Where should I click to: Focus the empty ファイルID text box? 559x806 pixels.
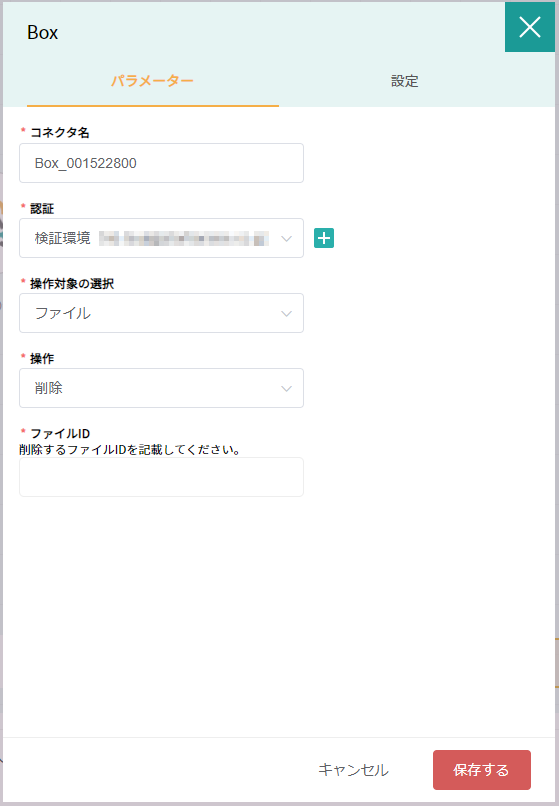tap(161, 477)
